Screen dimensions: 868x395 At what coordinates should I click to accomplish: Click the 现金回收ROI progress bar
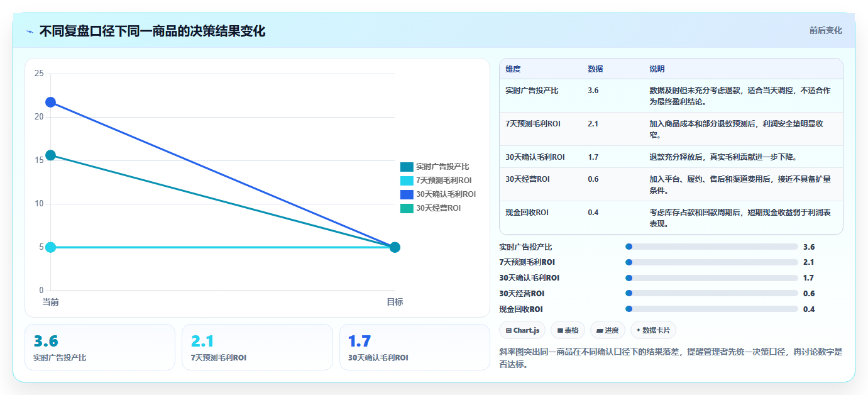pos(711,309)
